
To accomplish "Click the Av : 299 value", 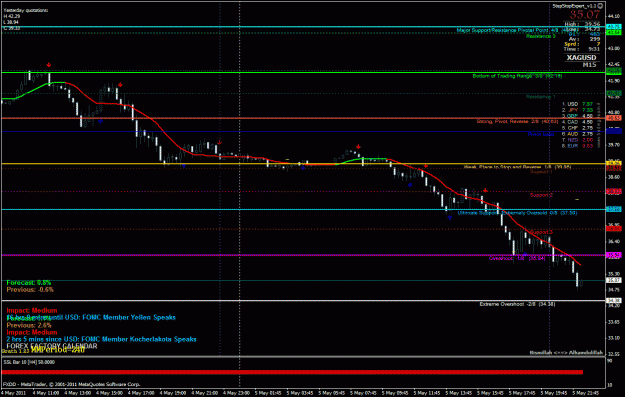I will (585, 39).
